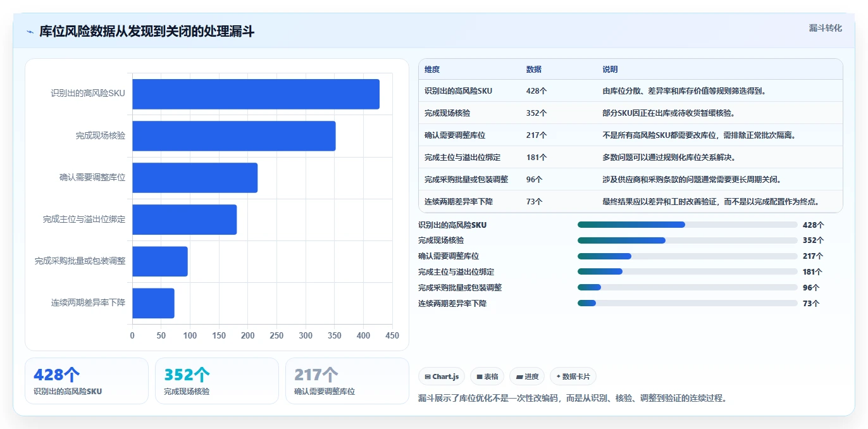Open the 217个 确认需要调整库位 data card

tap(347, 381)
